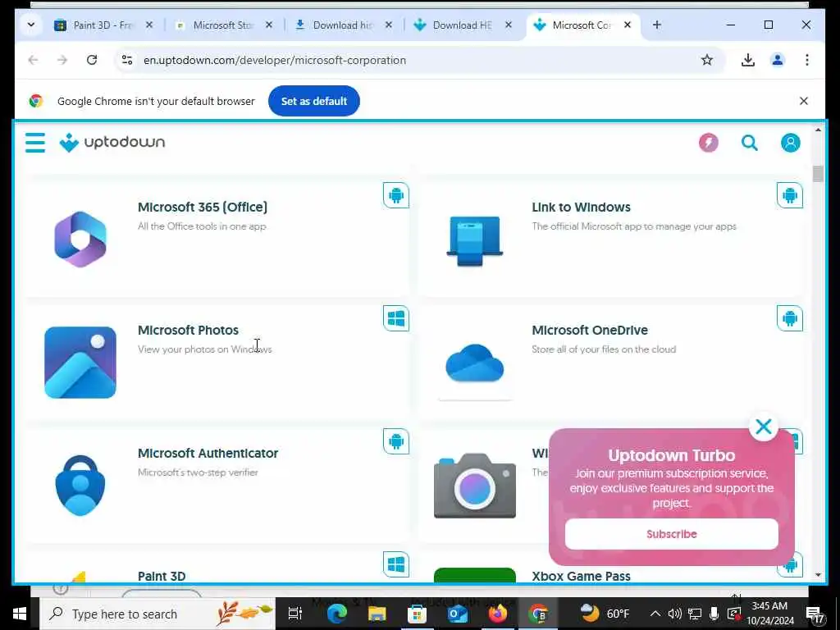View site information icon

pos(127,60)
